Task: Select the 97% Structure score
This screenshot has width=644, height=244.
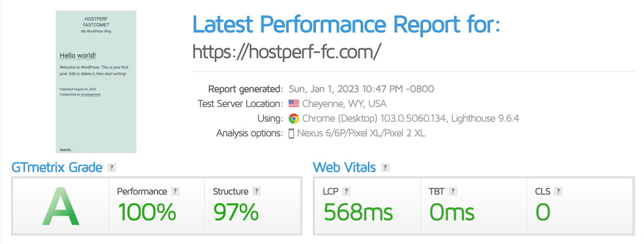Action: coord(236,212)
